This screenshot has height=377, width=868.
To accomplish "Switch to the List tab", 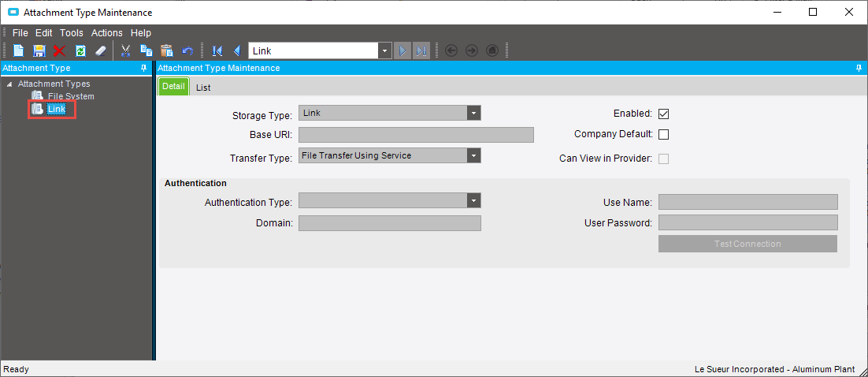I will [203, 88].
